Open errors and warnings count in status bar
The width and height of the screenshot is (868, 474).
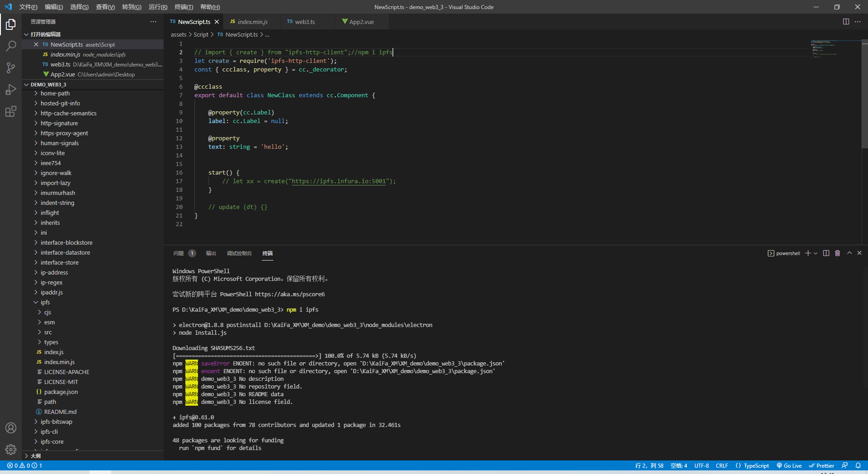click(x=24, y=465)
